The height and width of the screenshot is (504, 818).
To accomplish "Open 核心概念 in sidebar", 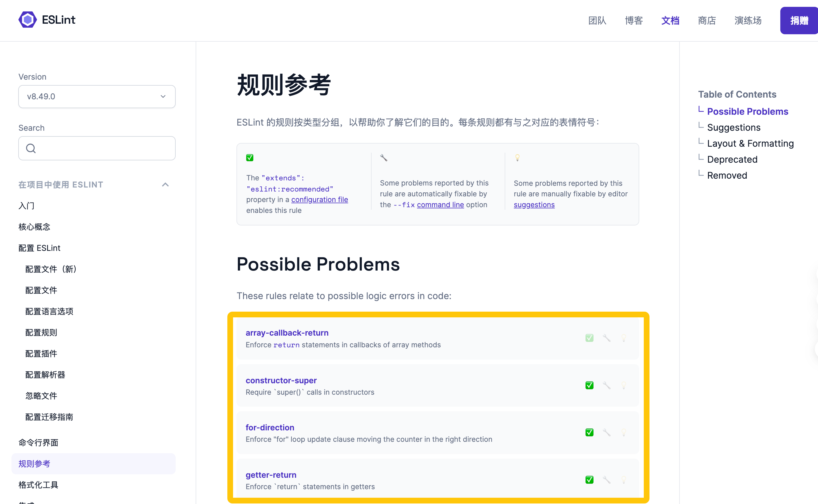I will point(34,227).
